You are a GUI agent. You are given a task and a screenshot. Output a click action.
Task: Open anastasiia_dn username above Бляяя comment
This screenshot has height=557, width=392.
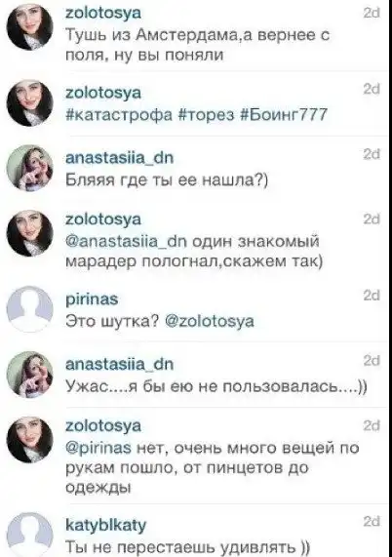pyautogui.click(x=120, y=157)
